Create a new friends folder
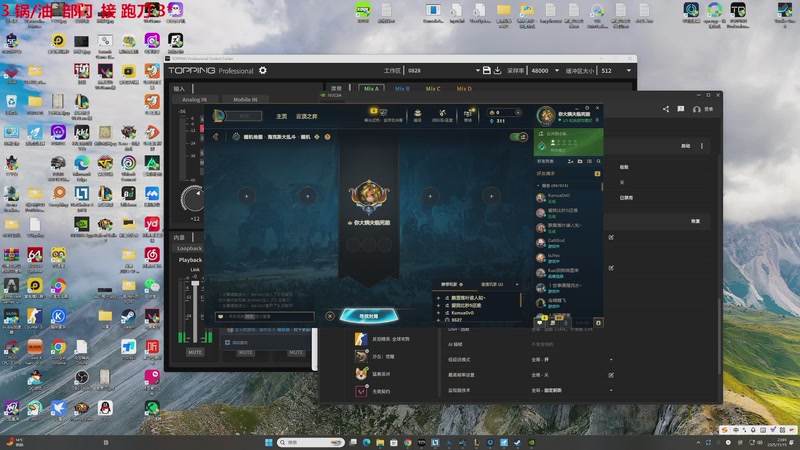This screenshot has width=800, height=450. tap(580, 161)
